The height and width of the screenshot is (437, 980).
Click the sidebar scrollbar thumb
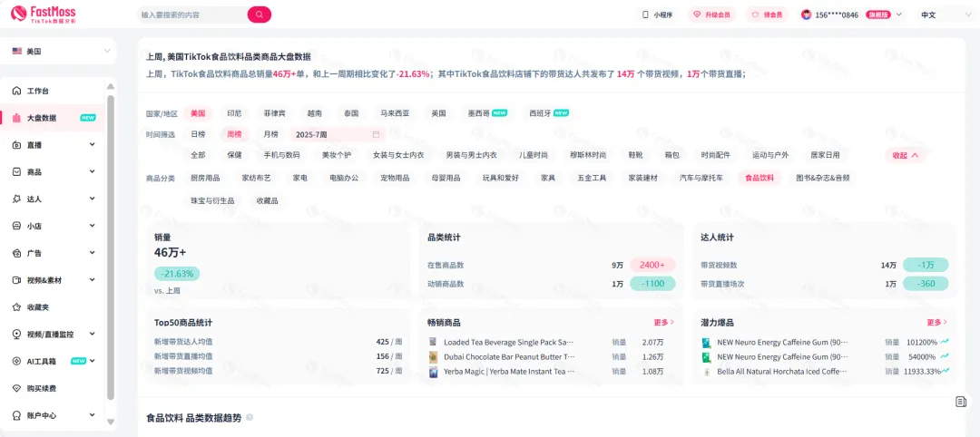pos(111,248)
